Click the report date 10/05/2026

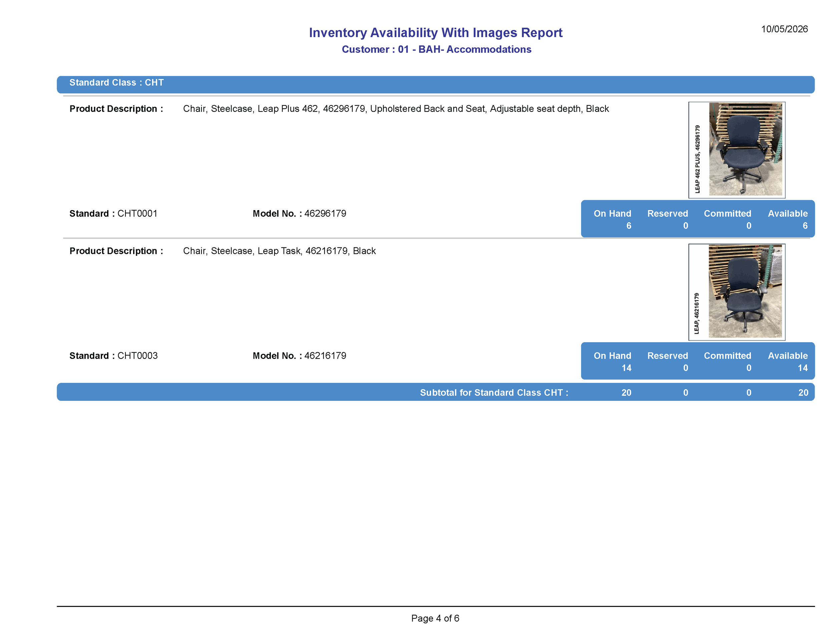(784, 29)
